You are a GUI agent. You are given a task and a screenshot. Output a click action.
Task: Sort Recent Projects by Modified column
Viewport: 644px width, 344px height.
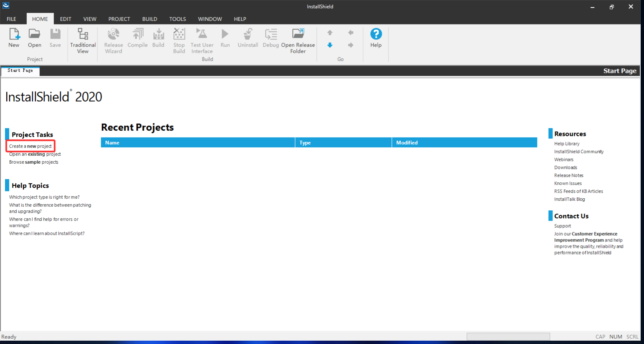[464, 143]
